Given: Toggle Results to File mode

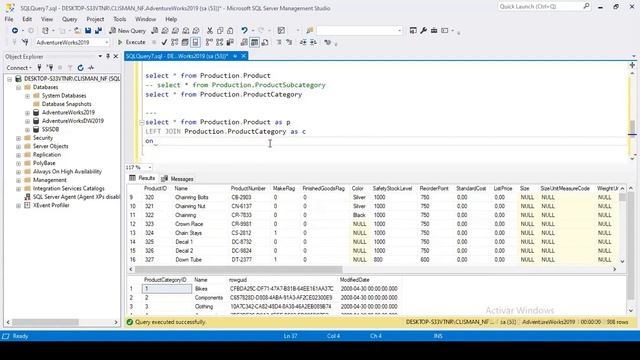Looking at the screenshot, I should tap(265, 42).
